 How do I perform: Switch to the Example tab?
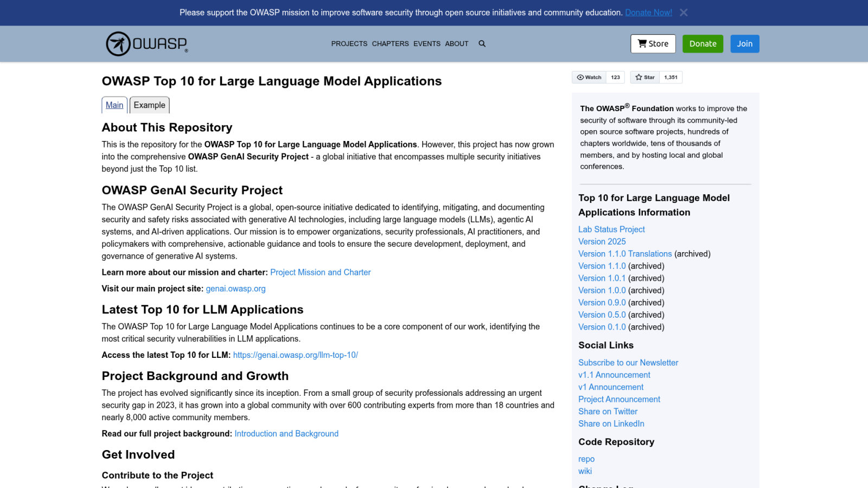(150, 105)
